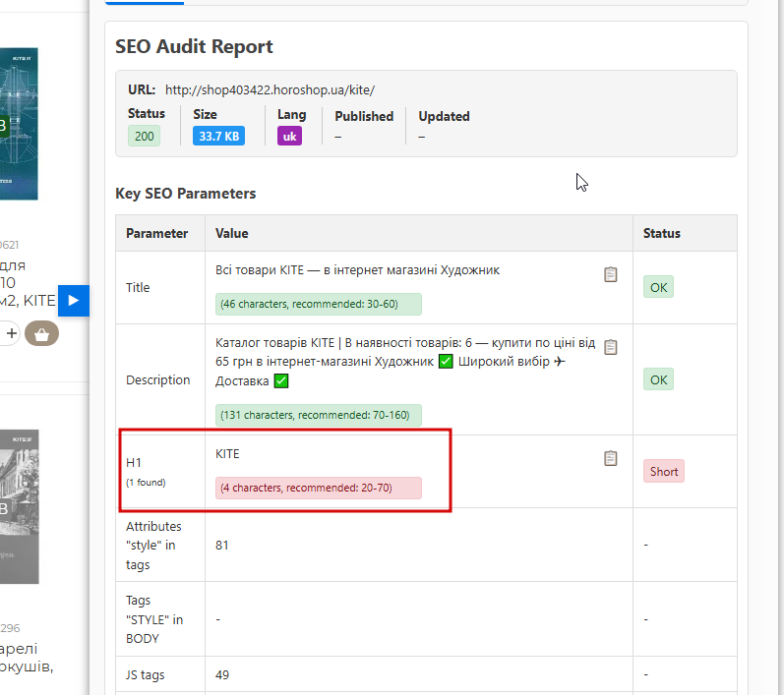
Task: Click the Key SEO Parameters heading
Action: pyautogui.click(x=186, y=194)
